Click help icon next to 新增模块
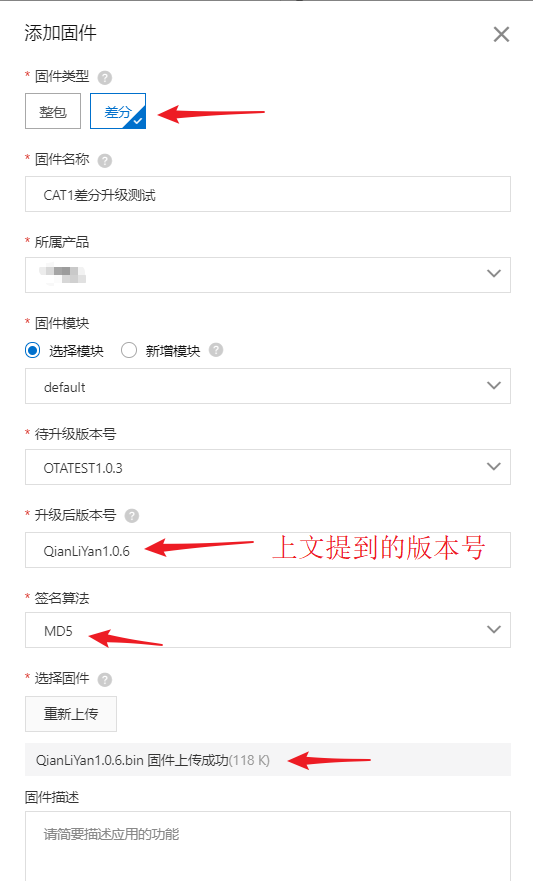Screen dimensions: 533x881 (216, 350)
